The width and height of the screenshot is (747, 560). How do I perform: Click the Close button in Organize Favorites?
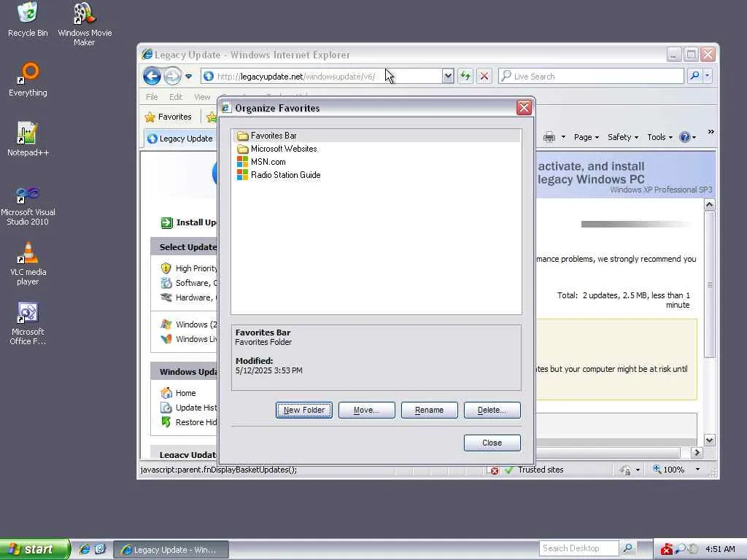(492, 443)
